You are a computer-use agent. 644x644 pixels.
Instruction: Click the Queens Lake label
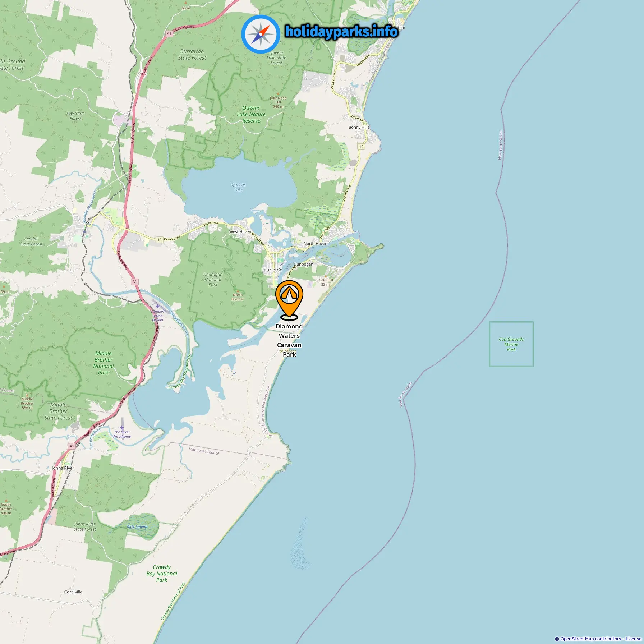pos(239,187)
